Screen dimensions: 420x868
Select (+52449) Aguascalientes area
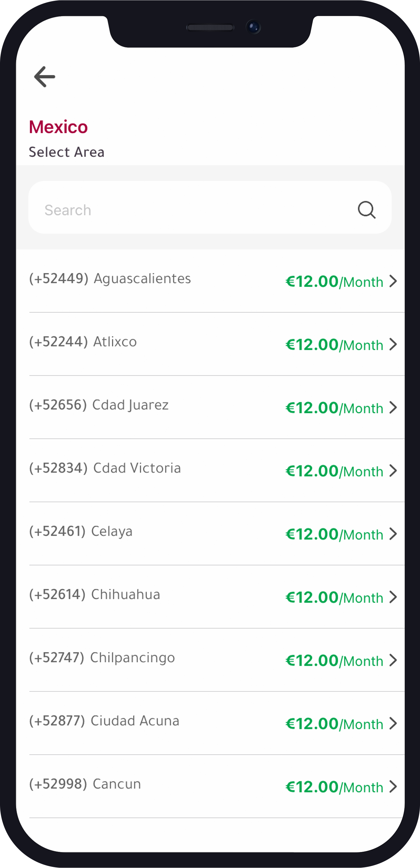pyautogui.click(x=110, y=279)
